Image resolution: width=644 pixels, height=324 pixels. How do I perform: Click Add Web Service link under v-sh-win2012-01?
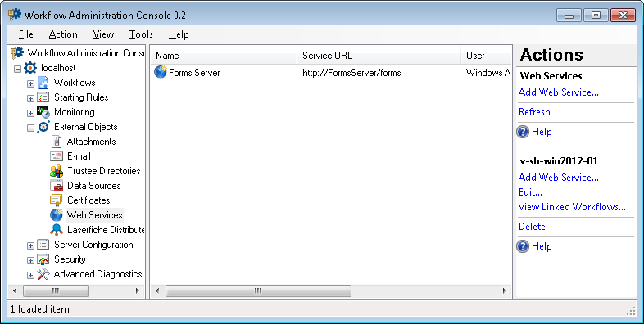pyautogui.click(x=559, y=178)
